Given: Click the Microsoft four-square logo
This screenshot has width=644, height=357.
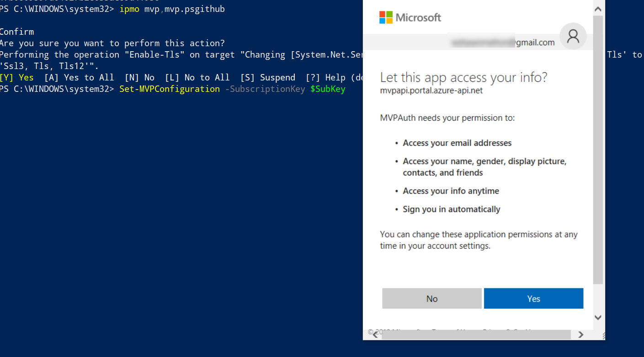Looking at the screenshot, I should pos(385,17).
